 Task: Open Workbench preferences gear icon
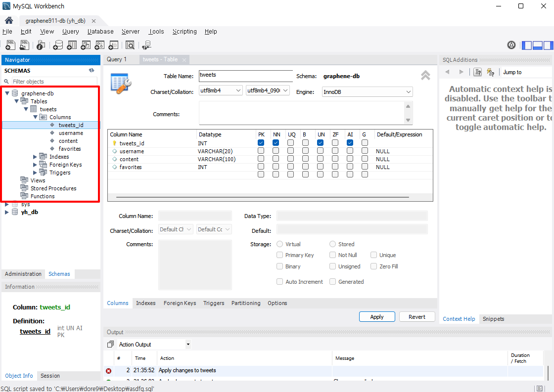click(x=511, y=45)
